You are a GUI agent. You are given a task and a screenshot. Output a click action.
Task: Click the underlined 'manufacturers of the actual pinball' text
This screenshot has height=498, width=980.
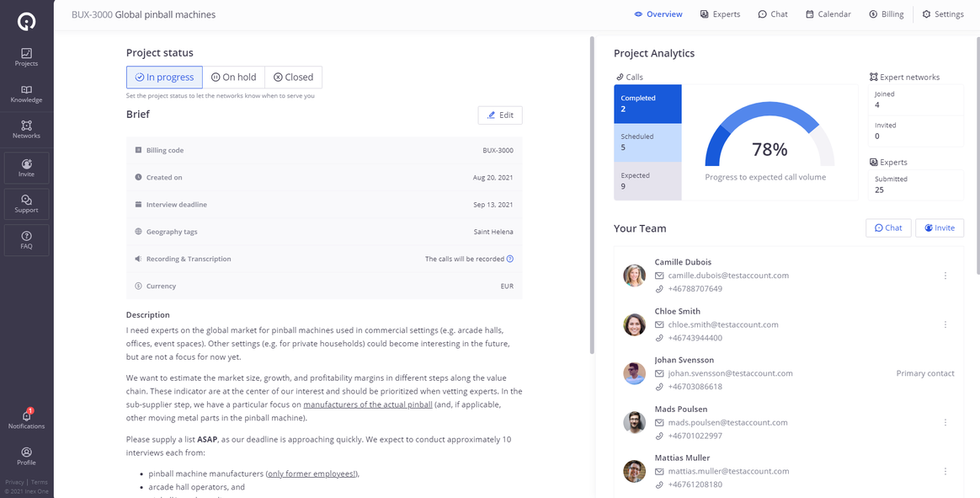(x=367, y=404)
